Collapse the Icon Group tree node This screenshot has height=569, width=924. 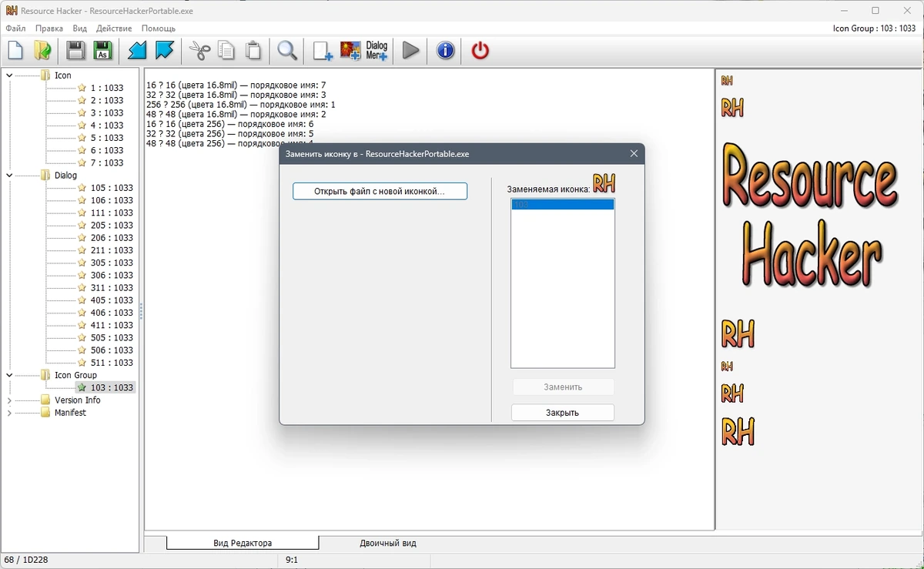9,375
